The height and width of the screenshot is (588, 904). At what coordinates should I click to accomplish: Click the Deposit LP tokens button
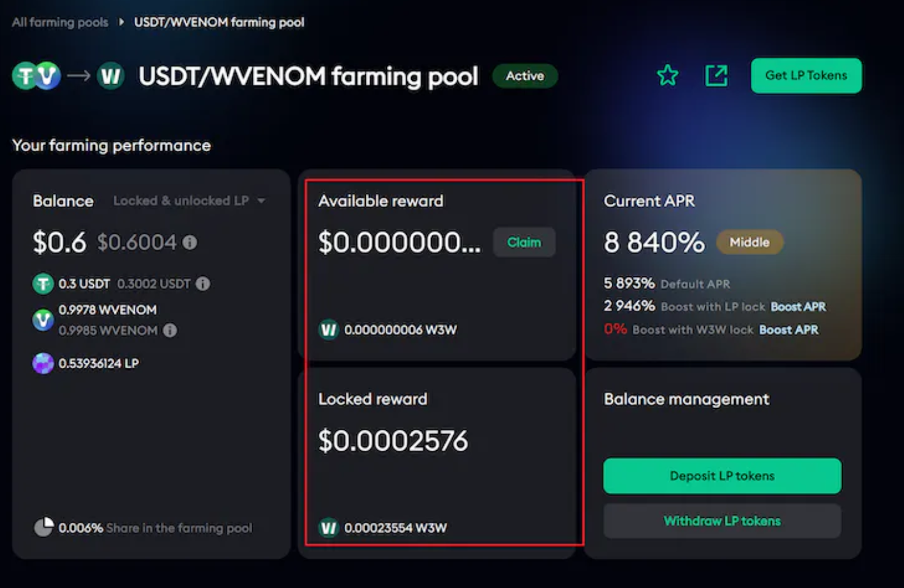click(x=722, y=476)
